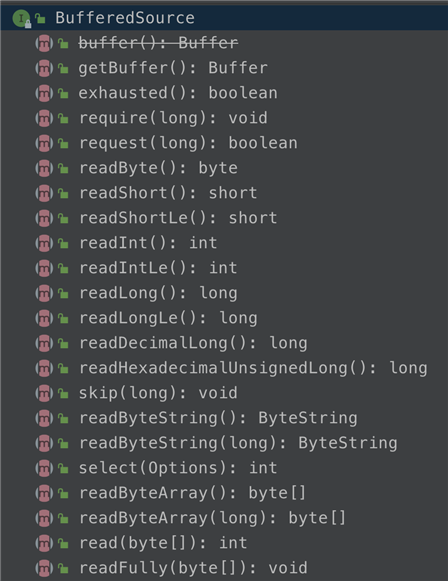448x581 pixels.
Task: Click the public-access lock icon beside readInt()
Action: coord(63,243)
